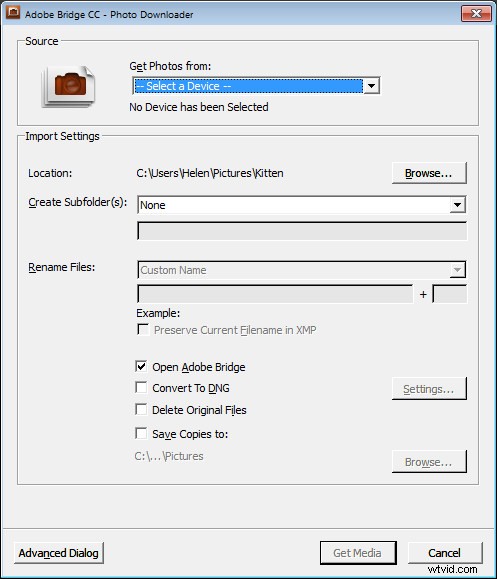Click Browse button for Save Copies path
The width and height of the screenshot is (497, 579).
[429, 461]
